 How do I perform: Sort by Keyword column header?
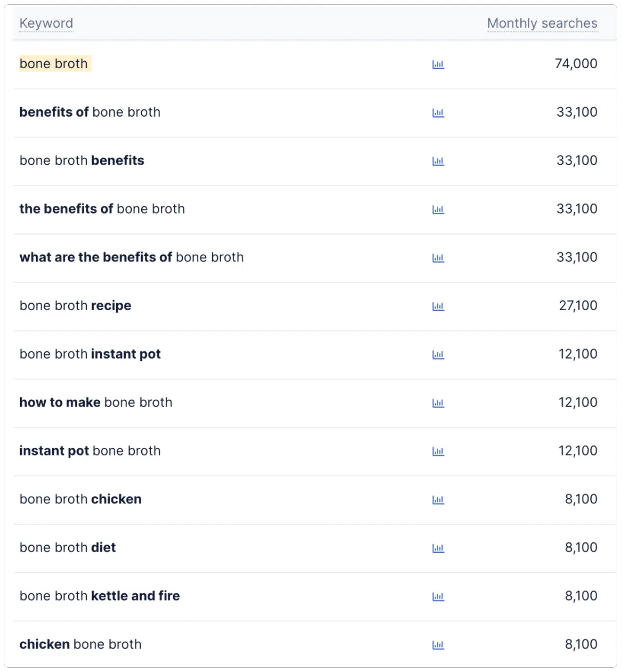(46, 23)
